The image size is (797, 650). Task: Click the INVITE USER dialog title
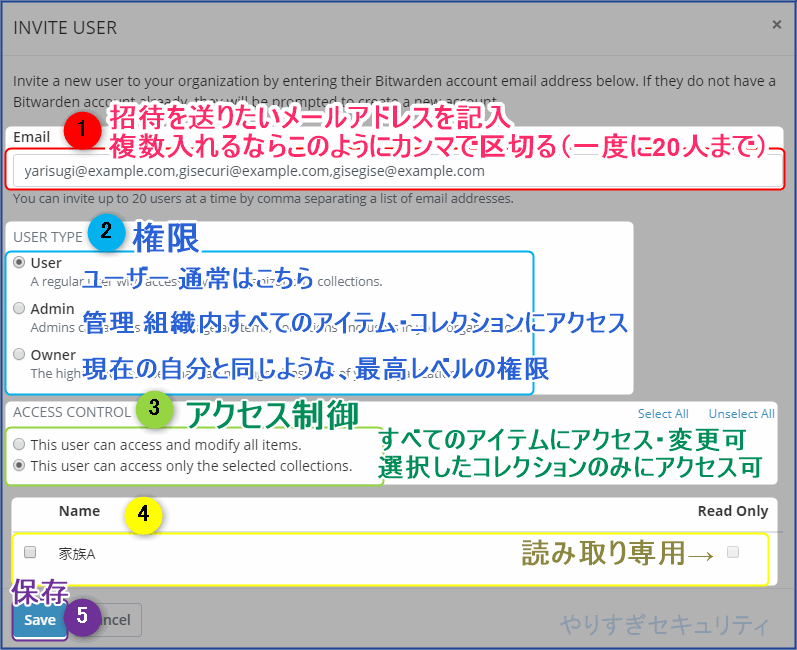[x=65, y=27]
